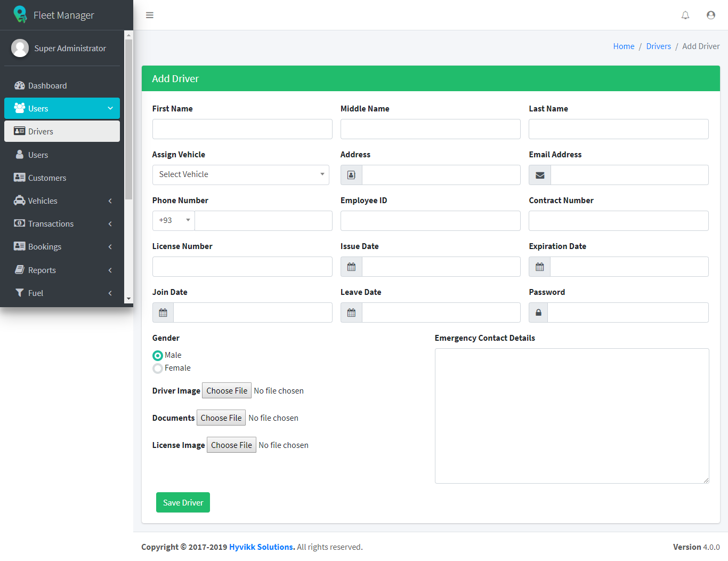Click the calendar icon for Issue Date
Screen dimensions: 728x561
point(351,267)
